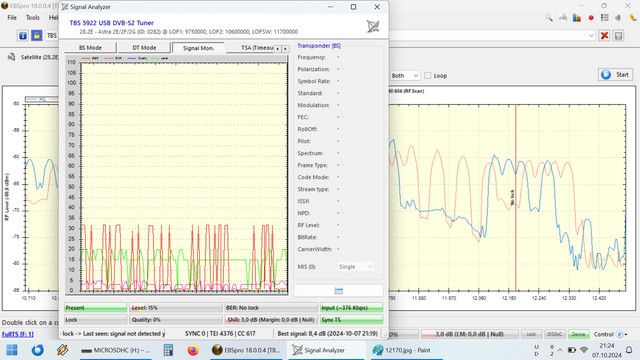Click the TBS 5922 USB DVB-S2 Tuner title
Screen dimensions: 640x360
(111, 23)
